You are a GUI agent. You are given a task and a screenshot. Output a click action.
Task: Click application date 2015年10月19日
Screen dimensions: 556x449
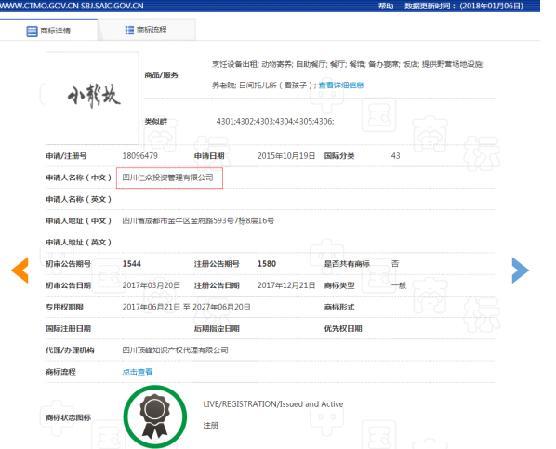coord(286,156)
